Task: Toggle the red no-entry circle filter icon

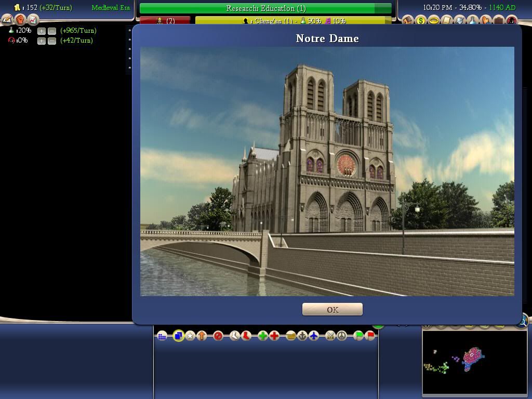Action: point(218,336)
